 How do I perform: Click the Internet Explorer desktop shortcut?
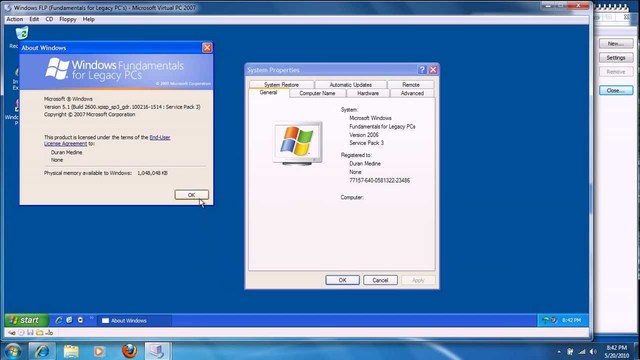click(16, 78)
